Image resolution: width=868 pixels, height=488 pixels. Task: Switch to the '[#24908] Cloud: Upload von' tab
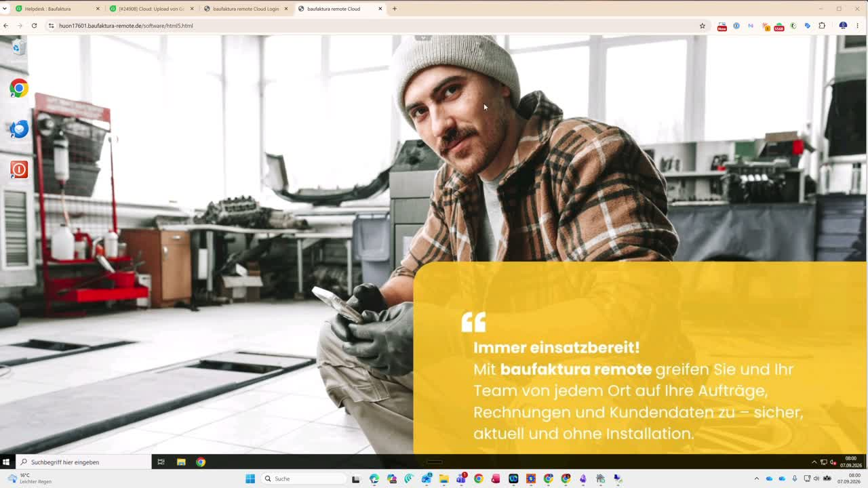[151, 9]
